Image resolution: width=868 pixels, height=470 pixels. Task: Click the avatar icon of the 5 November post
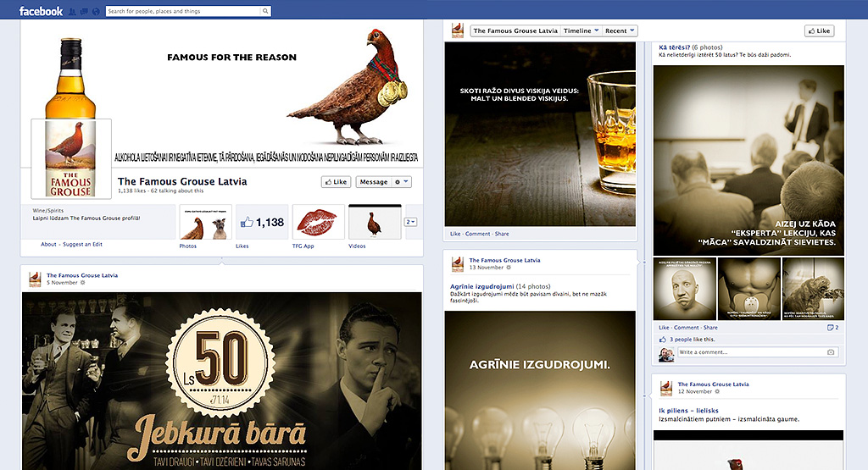point(35,279)
